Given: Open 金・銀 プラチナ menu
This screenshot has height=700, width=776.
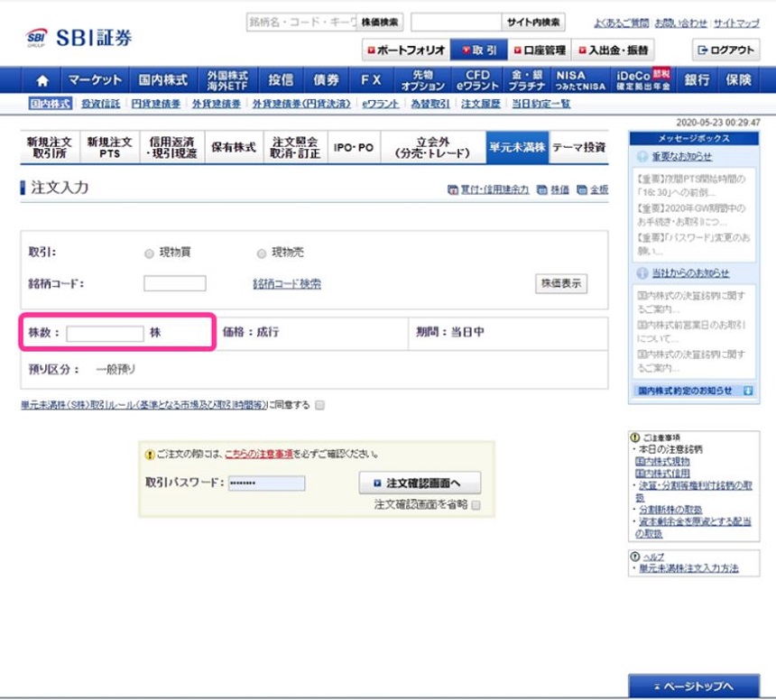Looking at the screenshot, I should point(527,80).
